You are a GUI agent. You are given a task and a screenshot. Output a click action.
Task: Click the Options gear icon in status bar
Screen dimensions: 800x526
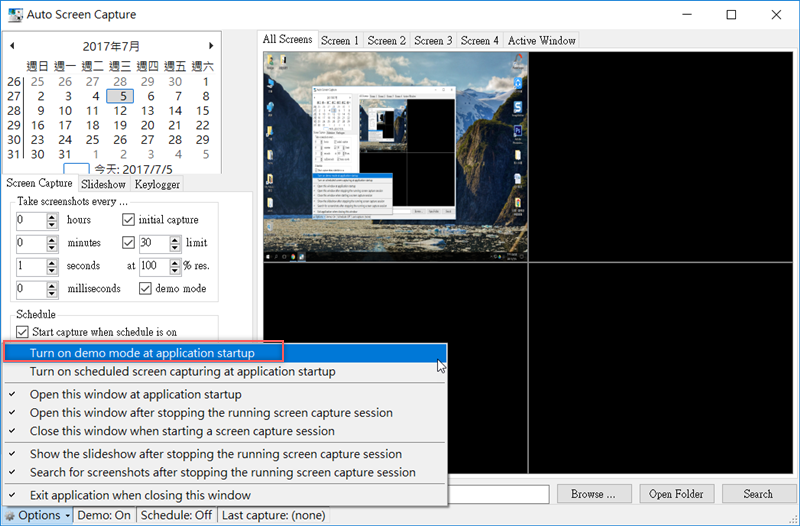point(10,515)
